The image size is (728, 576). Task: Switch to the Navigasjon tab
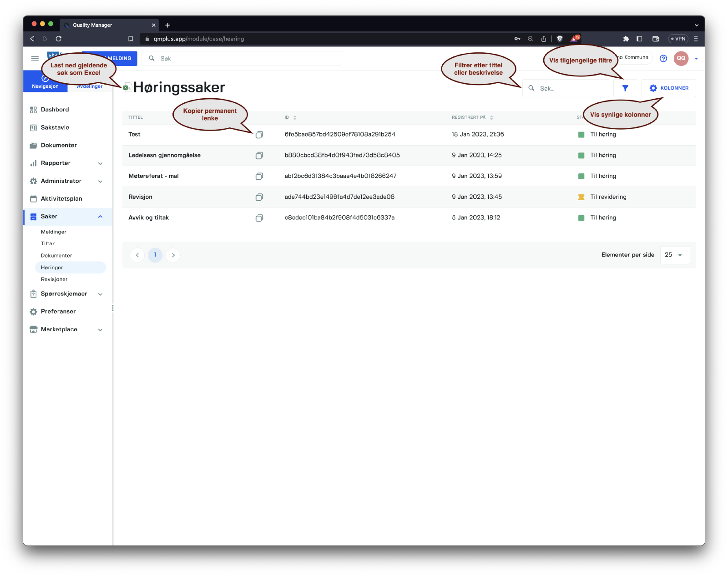tap(45, 82)
